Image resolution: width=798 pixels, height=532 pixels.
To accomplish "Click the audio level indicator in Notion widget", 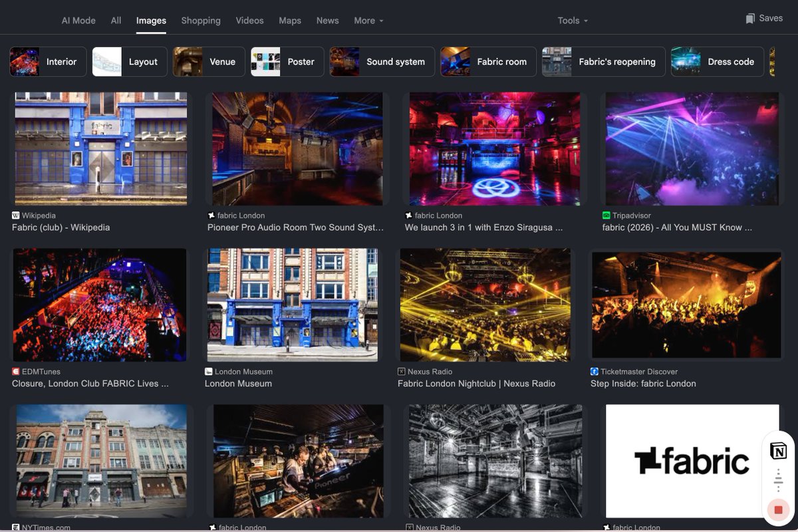I will pos(778,480).
